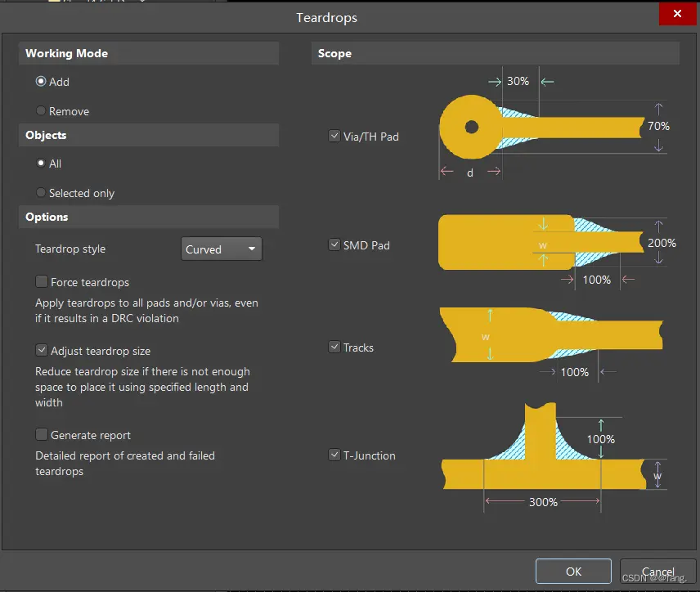Open the Teardrop style Curved dropdown

tap(221, 249)
